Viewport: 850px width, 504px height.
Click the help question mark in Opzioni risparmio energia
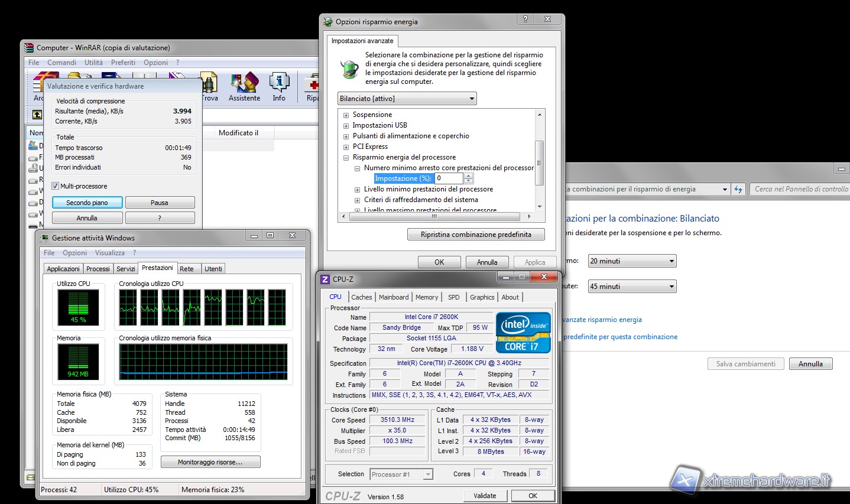(x=525, y=19)
